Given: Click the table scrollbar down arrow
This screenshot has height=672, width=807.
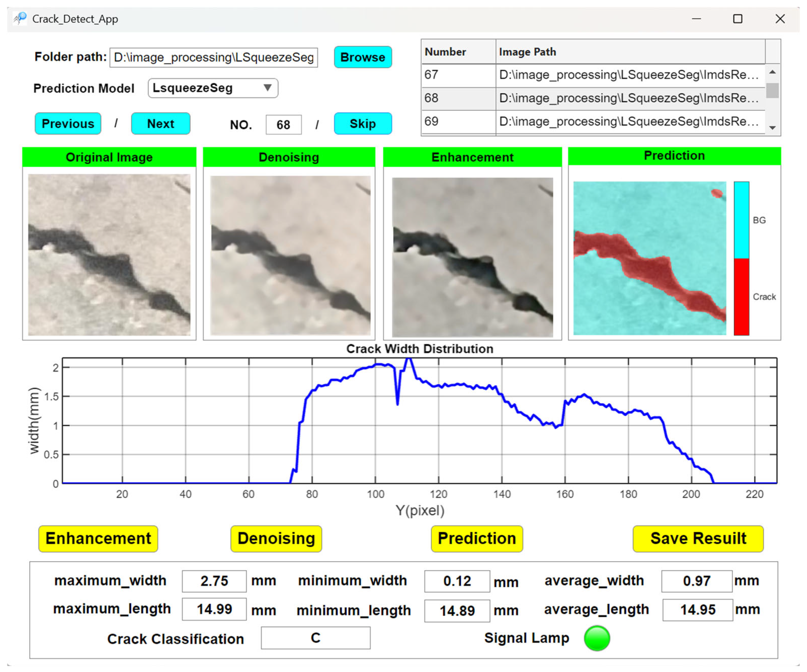Looking at the screenshot, I should (772, 128).
